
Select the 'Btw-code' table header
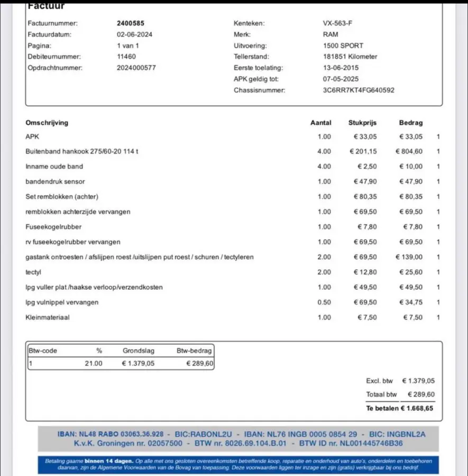[43, 351]
